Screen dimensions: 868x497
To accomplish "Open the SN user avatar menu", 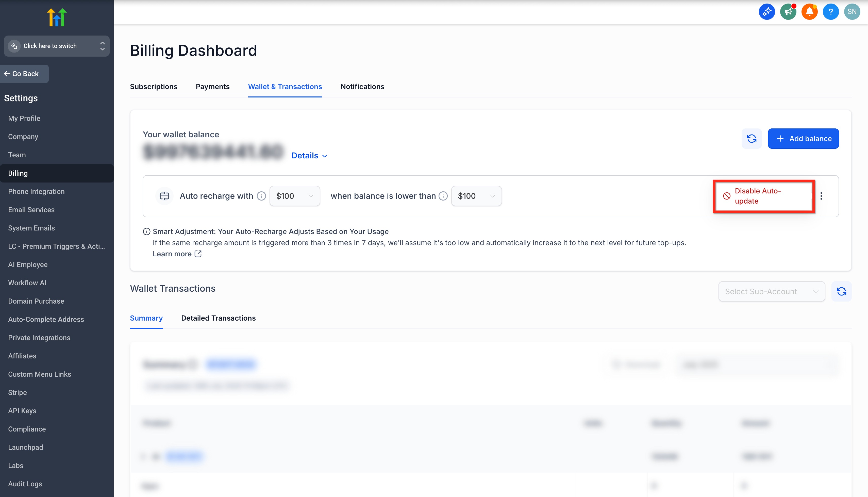I will point(852,12).
